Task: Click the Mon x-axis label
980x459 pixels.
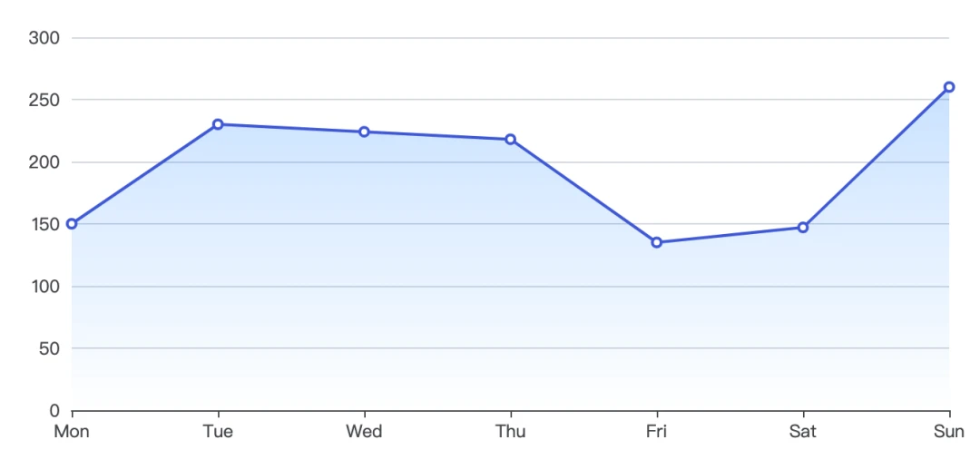Action: tap(72, 432)
